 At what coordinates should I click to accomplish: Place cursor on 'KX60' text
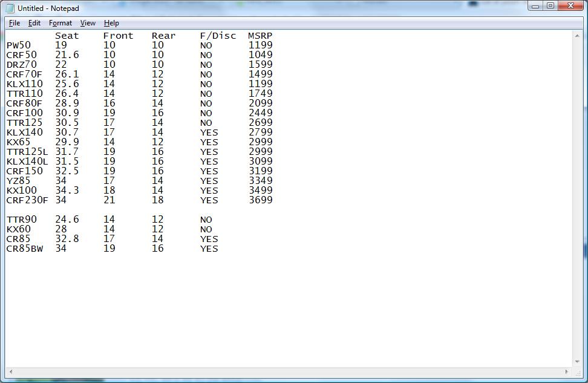pyautogui.click(x=18, y=229)
